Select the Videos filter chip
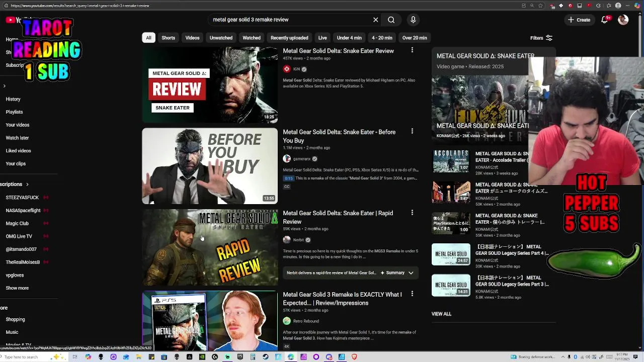644x362 pixels. (x=192, y=38)
